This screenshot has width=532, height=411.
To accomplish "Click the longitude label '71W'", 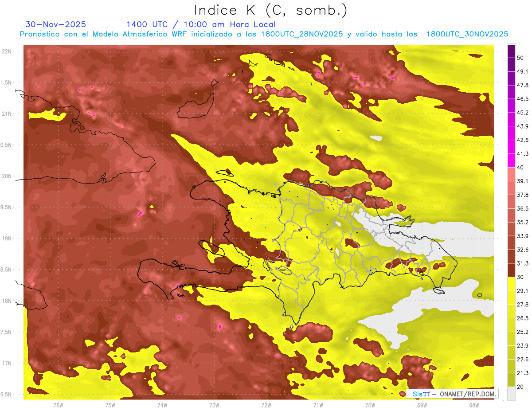I will [x=318, y=405].
